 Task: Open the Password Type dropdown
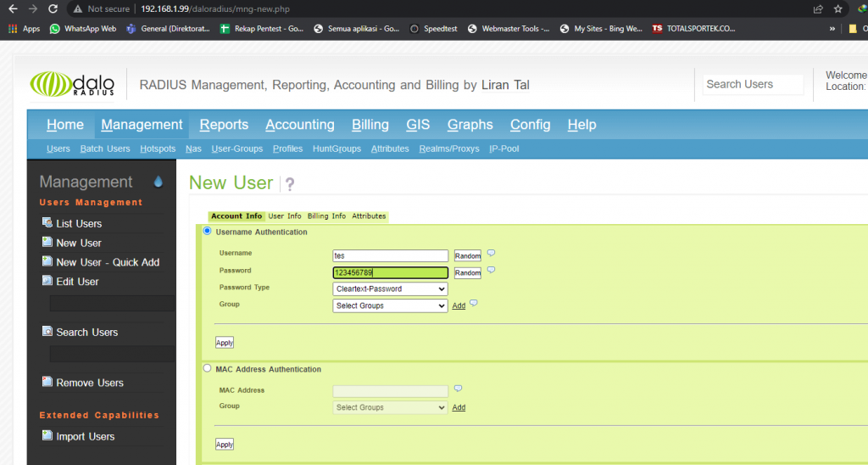[390, 289]
